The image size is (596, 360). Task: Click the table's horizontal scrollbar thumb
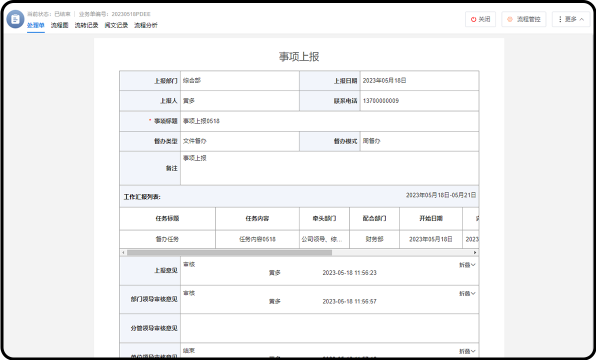(x=229, y=252)
